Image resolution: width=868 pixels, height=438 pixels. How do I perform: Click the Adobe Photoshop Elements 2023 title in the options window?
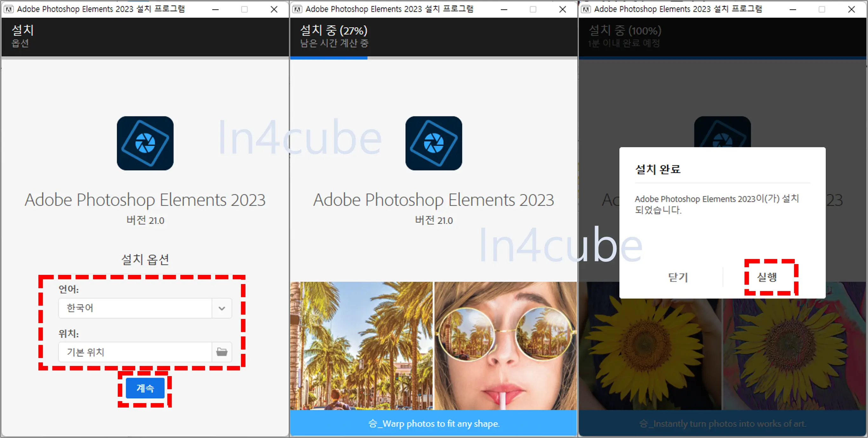tap(145, 200)
